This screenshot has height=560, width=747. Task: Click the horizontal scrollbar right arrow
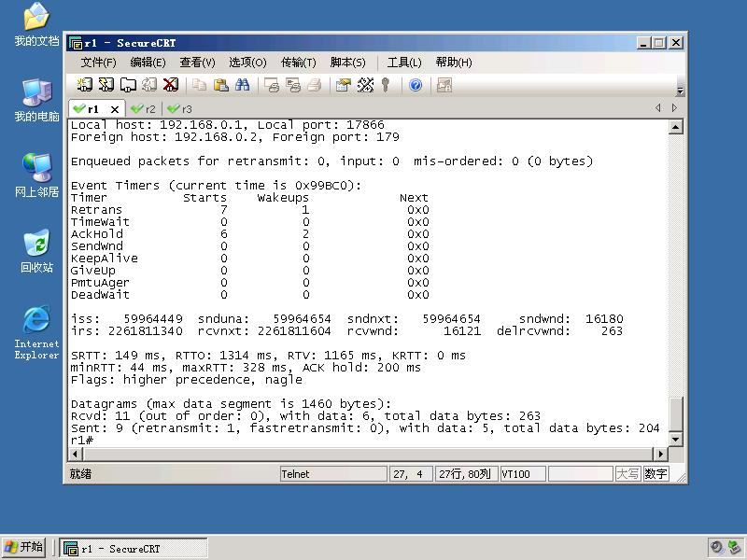pos(661,454)
